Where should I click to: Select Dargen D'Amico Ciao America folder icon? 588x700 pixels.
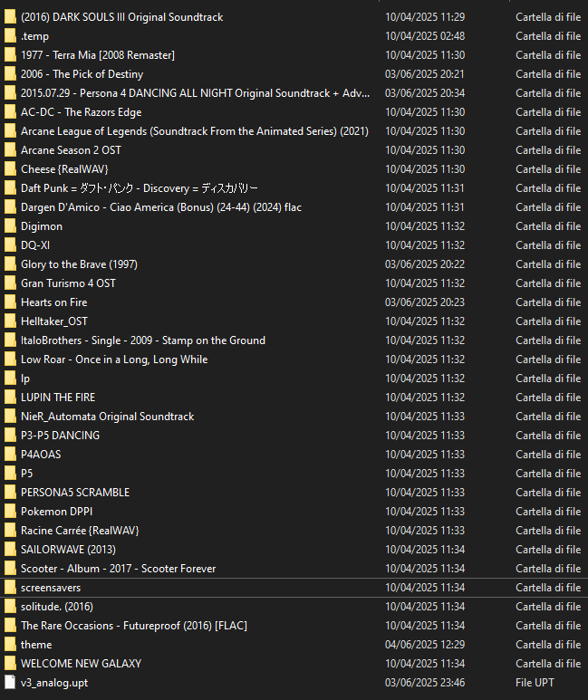10,207
